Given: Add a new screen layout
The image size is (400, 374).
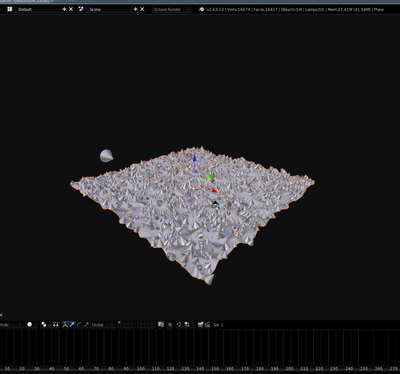Looking at the screenshot, I should pos(64,9).
